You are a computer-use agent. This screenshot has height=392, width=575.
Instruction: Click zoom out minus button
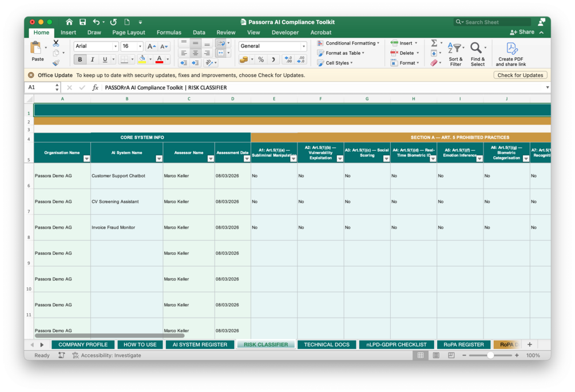click(x=464, y=355)
